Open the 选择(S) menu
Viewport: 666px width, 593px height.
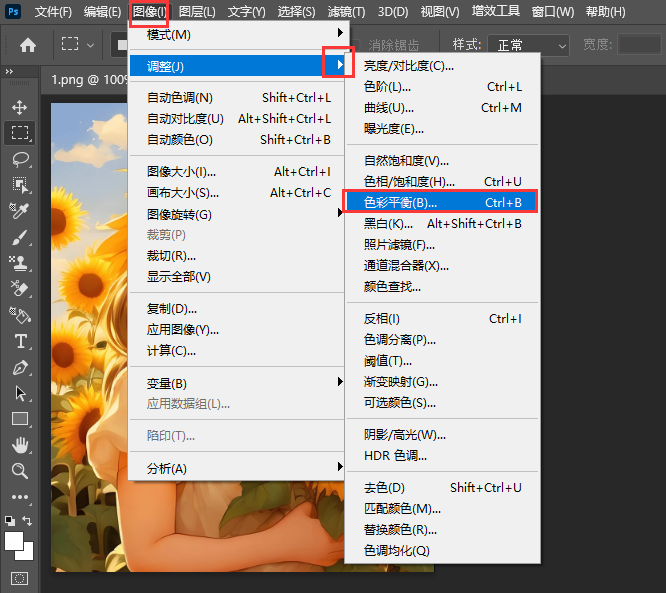click(x=296, y=11)
